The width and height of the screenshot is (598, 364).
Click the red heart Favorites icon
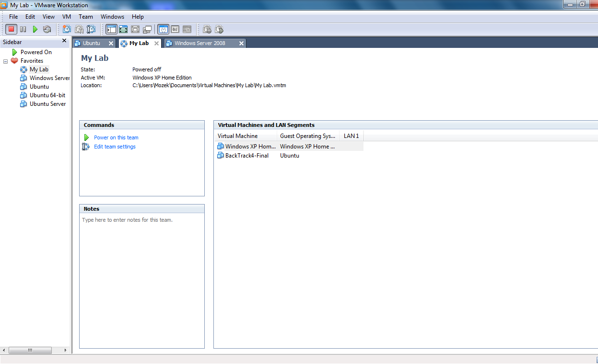[x=14, y=61]
